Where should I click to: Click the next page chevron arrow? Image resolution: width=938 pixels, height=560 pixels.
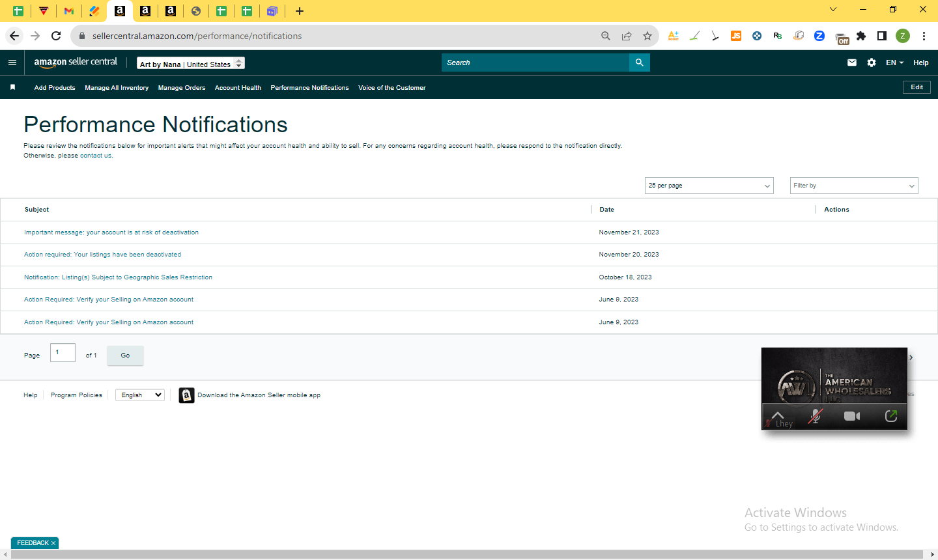pos(911,357)
